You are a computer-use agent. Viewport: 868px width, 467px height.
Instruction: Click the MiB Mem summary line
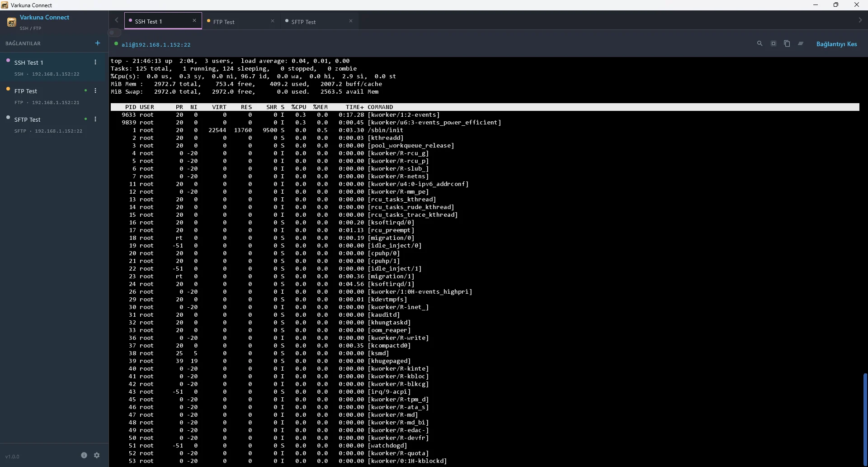(246, 84)
